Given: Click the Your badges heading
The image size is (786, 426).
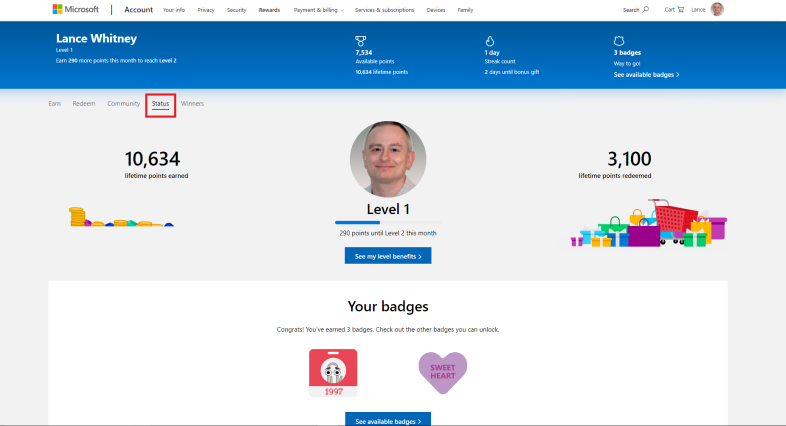Looking at the screenshot, I should pos(388,306).
